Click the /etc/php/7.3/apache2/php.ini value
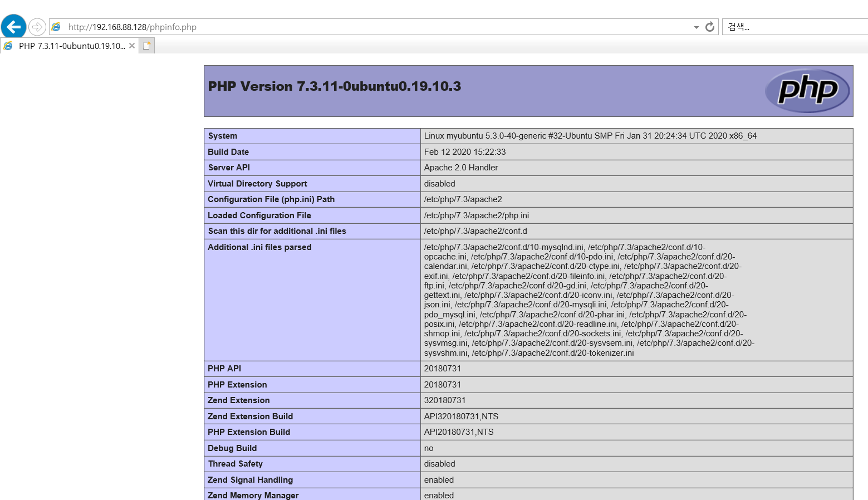 (477, 215)
